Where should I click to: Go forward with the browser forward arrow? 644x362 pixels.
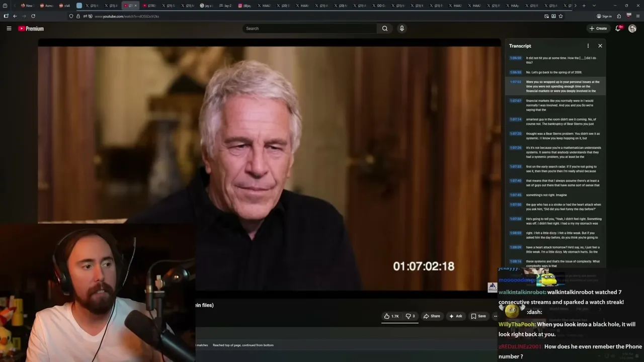click(24, 16)
